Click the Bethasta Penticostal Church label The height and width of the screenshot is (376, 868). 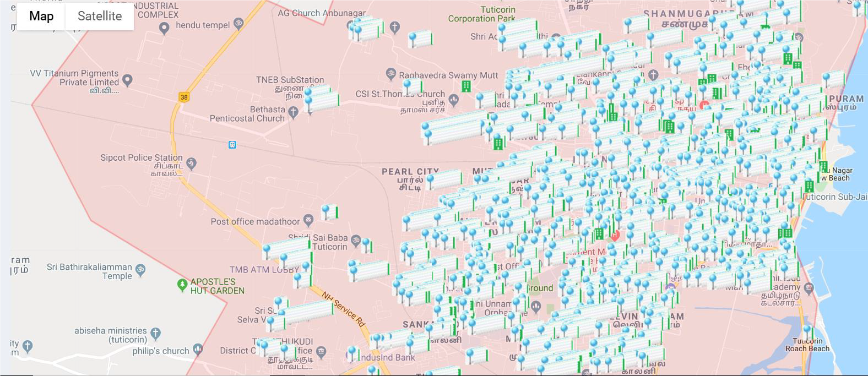247,114
